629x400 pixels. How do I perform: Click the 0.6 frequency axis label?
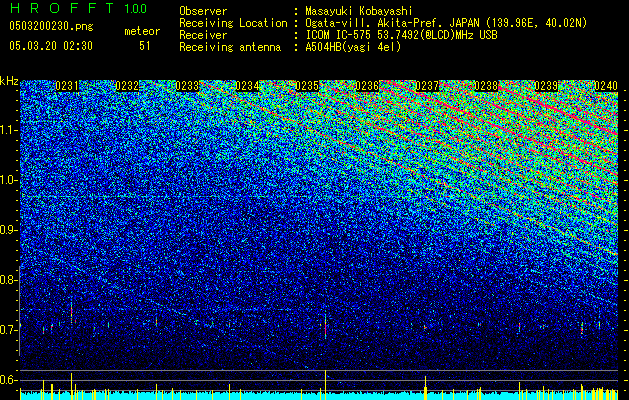[x=8, y=380]
